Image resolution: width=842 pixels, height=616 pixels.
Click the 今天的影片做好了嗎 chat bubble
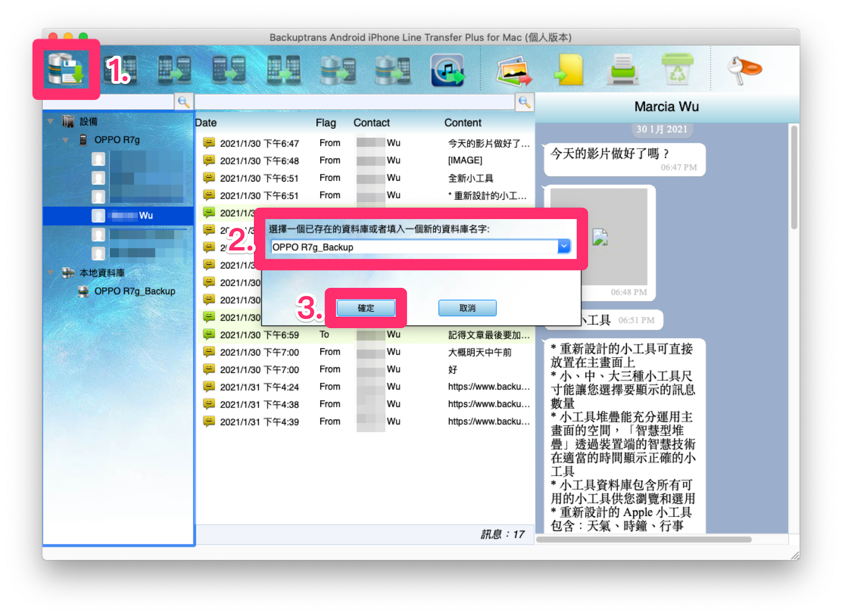[x=625, y=160]
